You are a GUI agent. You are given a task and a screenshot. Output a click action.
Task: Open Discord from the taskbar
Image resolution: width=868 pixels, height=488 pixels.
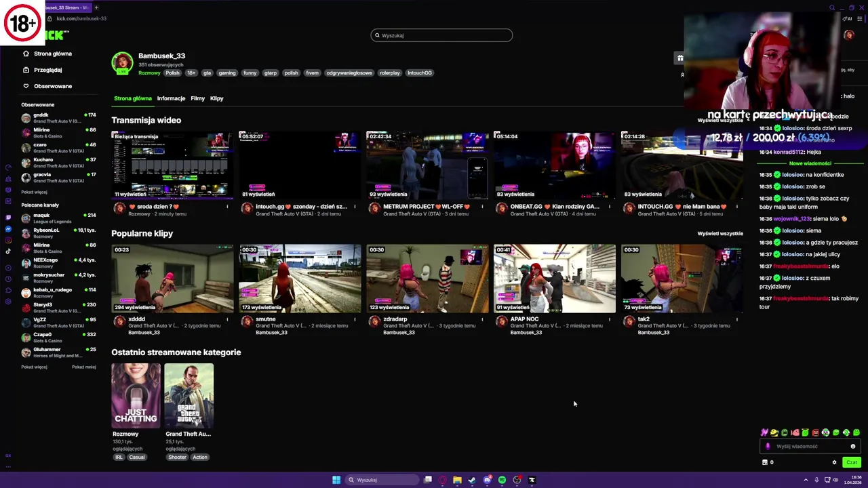pyautogui.click(x=487, y=480)
